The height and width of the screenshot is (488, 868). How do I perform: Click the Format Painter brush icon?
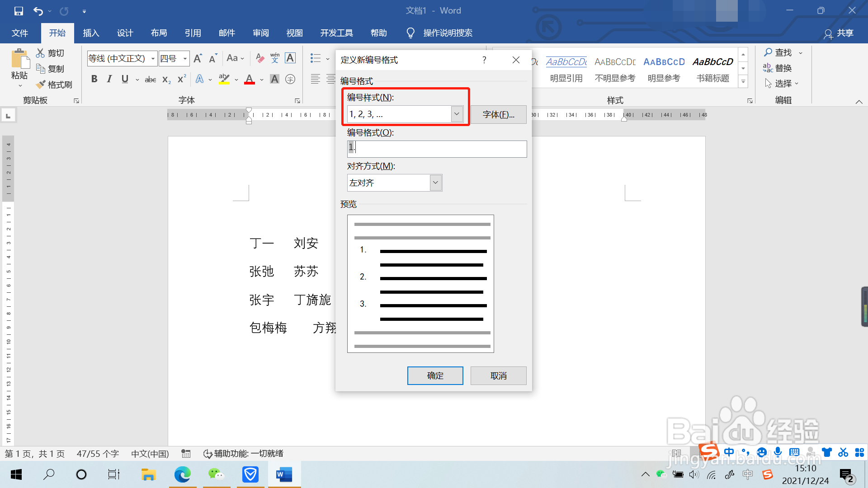[41, 84]
